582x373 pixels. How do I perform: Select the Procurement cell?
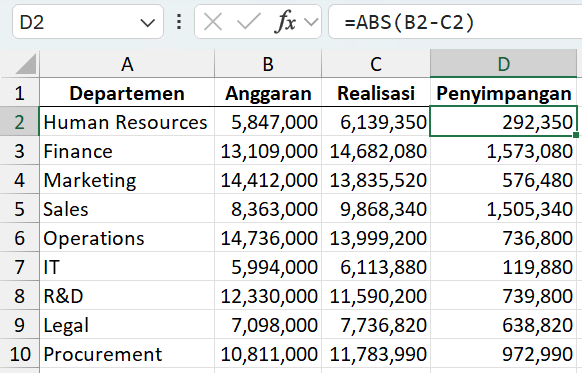[127, 353]
